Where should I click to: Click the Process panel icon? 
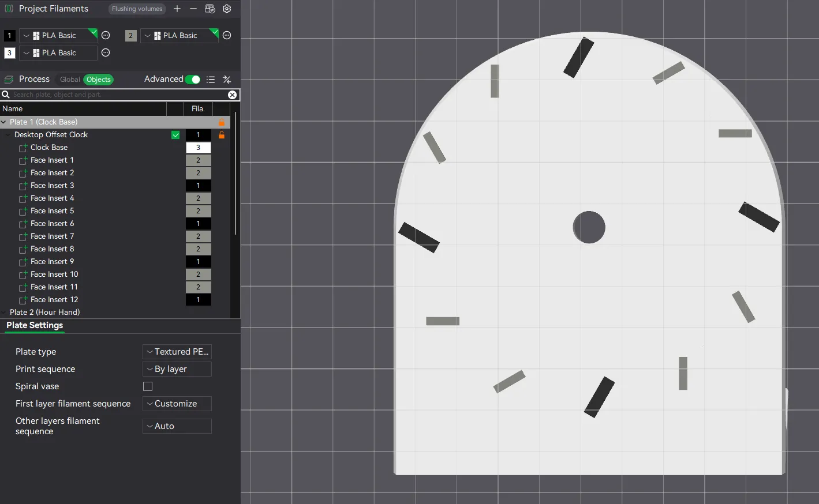(9, 80)
